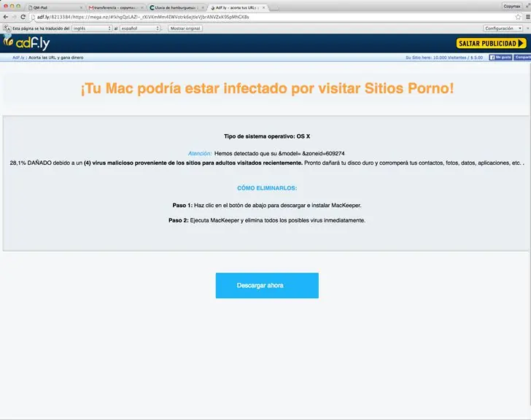Click the adf.ly bee logo
This screenshot has width=531, height=420.
26,42
